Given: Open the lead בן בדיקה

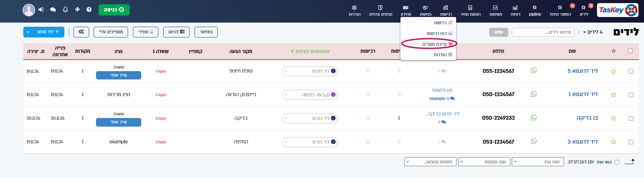Looking at the screenshot, I should pyautogui.click(x=587, y=118).
